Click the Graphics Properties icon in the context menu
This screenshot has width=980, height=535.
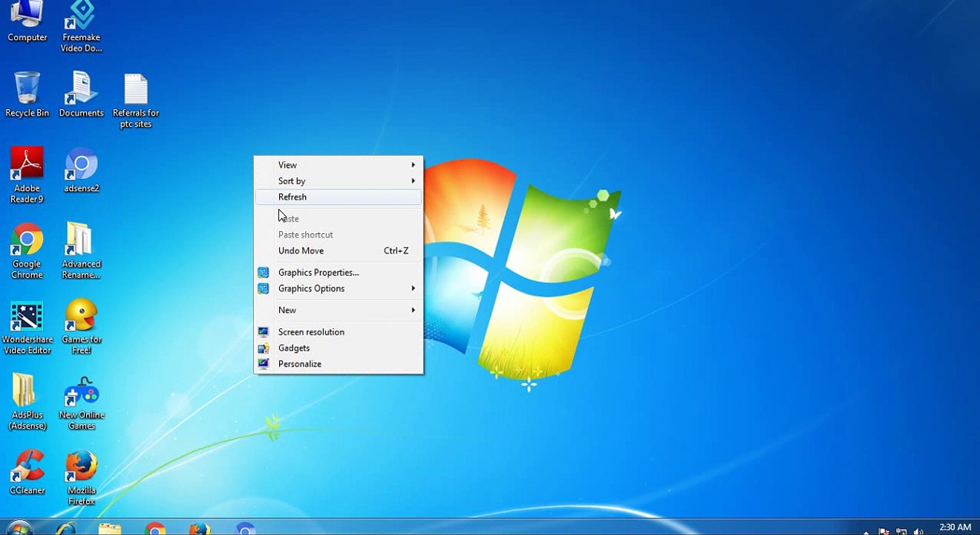[263, 273]
